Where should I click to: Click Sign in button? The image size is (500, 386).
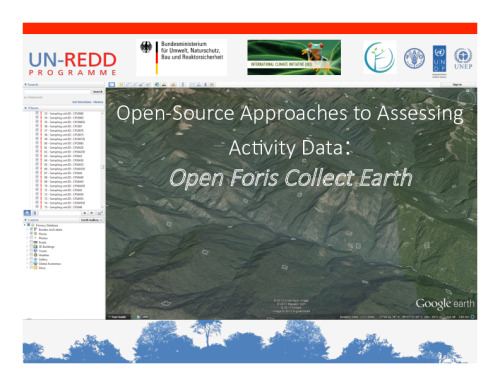457,84
